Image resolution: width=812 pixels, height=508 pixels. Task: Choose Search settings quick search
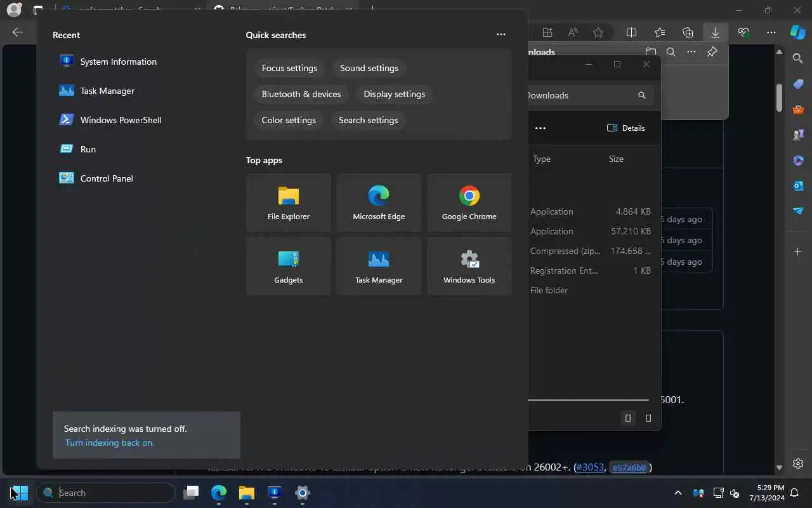tap(369, 120)
